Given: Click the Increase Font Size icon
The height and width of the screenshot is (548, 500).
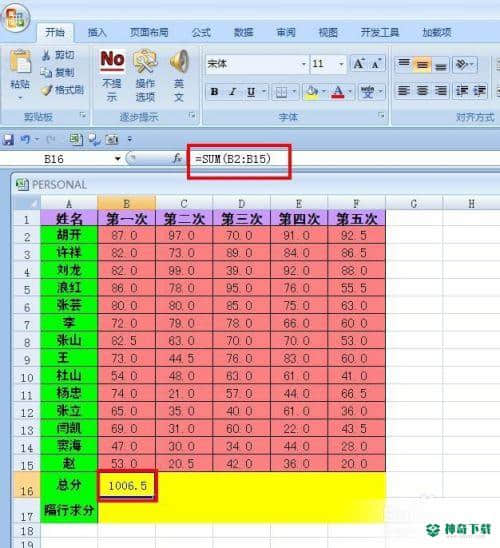Looking at the screenshot, I should click(x=359, y=64).
